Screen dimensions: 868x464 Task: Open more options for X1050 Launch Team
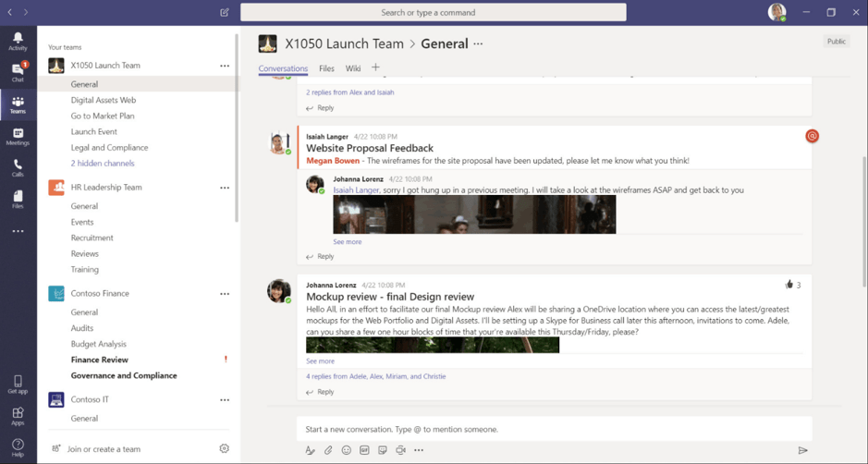(225, 66)
